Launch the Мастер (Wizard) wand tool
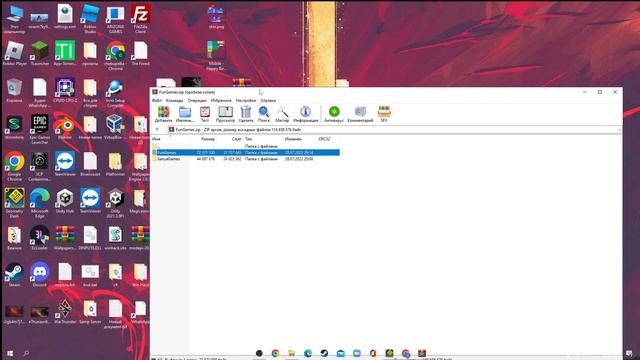The width and height of the screenshot is (640, 360). (282, 114)
